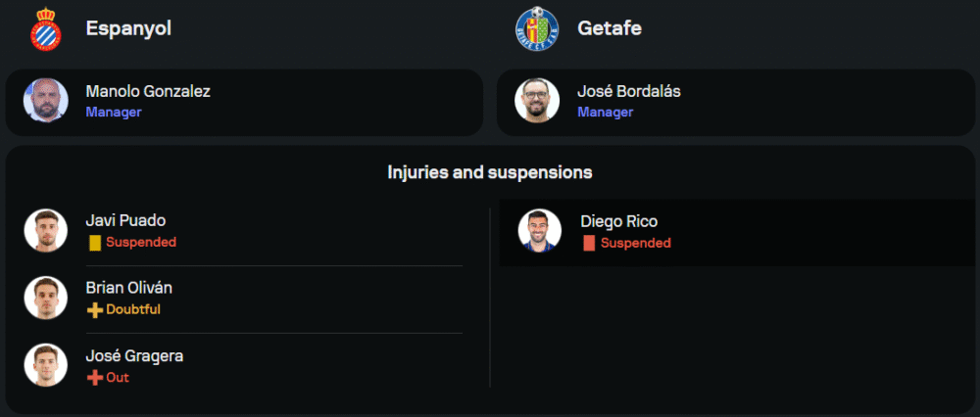Open the Getafe team name link
Viewport: 980px width, 417px height.
pyautogui.click(x=610, y=28)
